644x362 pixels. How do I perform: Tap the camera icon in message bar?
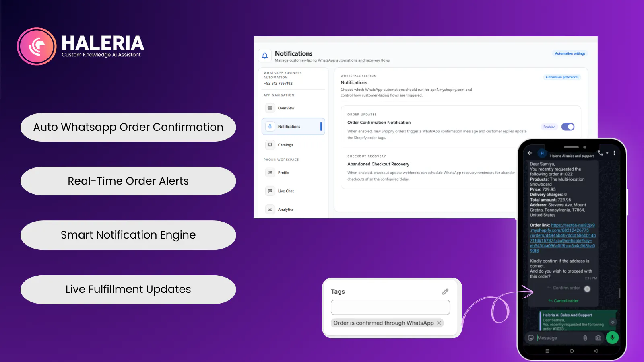(x=598, y=338)
